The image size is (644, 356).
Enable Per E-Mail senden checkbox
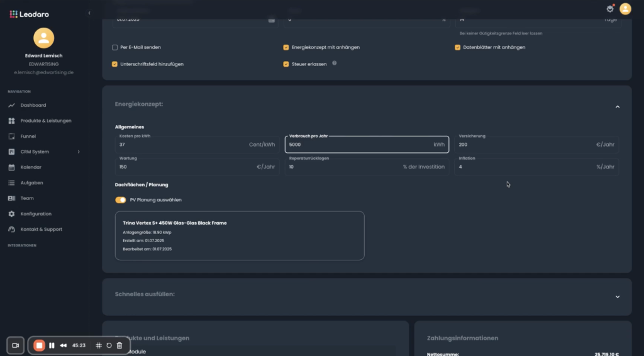114,48
